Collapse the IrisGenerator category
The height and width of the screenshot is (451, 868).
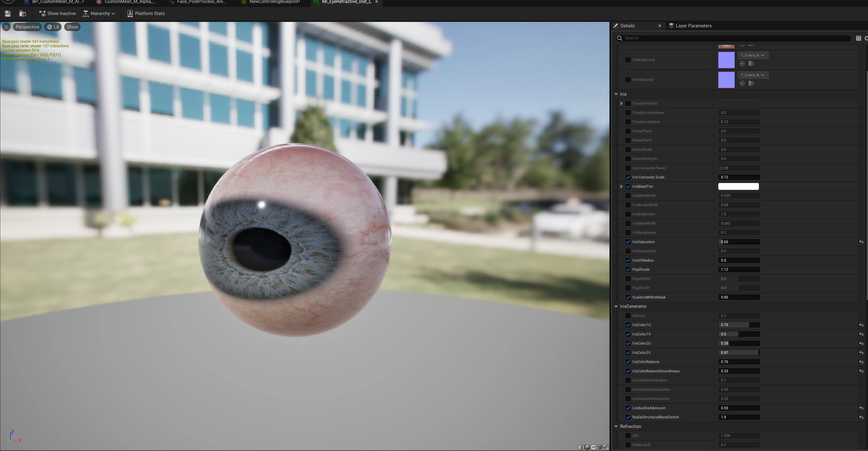[x=616, y=307]
